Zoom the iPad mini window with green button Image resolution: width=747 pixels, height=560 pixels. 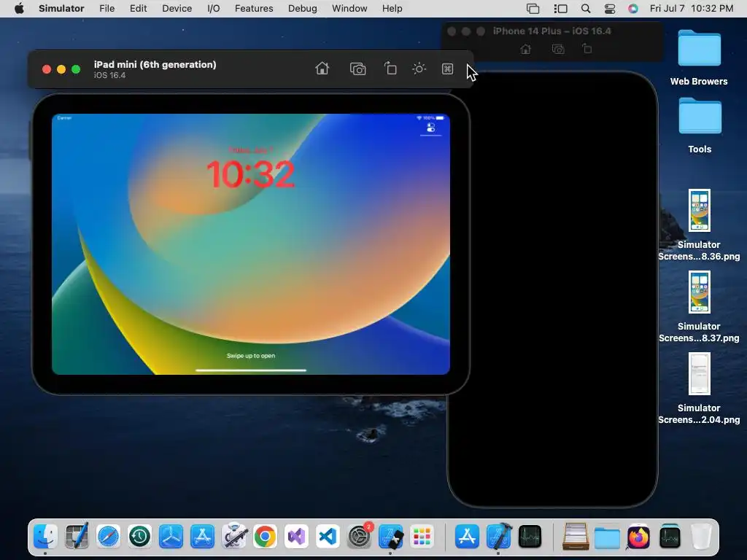pyautogui.click(x=76, y=69)
